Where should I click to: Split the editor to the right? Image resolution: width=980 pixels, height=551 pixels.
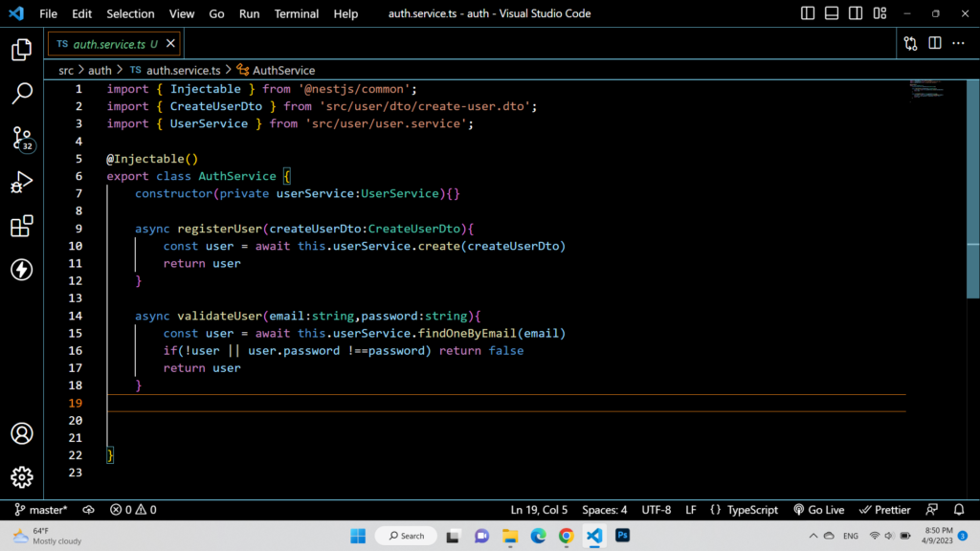tap(934, 43)
